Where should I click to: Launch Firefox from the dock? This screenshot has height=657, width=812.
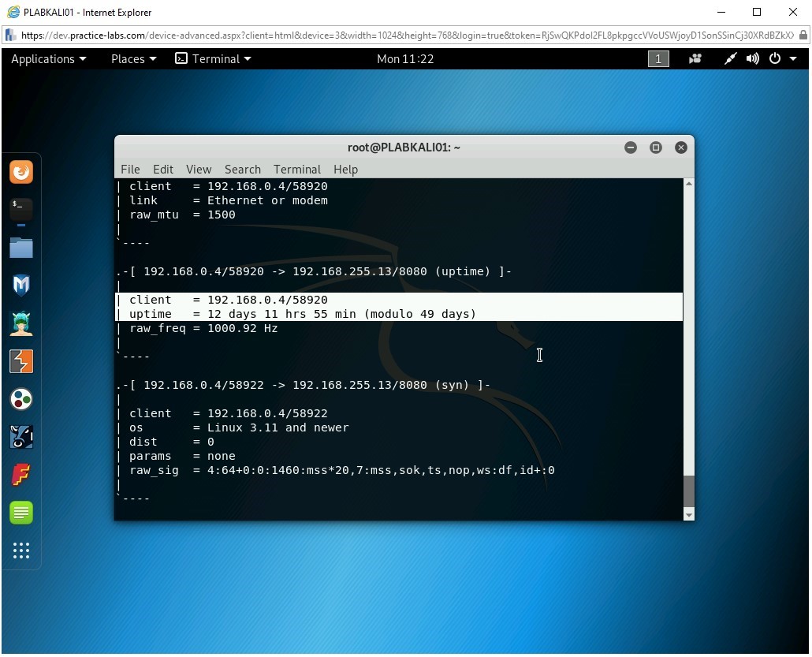[21, 172]
